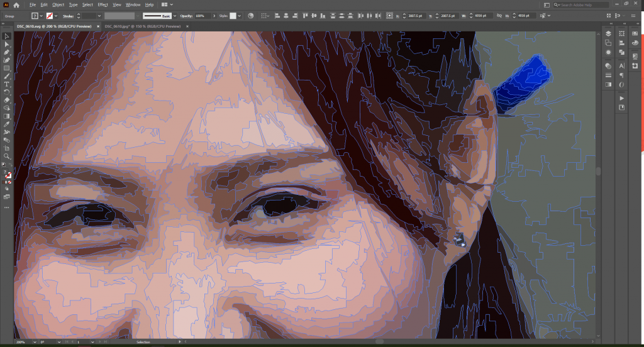Close the DSC_0610.jpg tab
Screen dimensions: 644x347
point(187,26)
